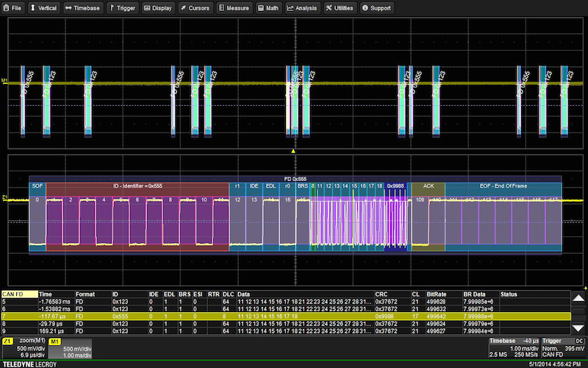Click the CAN FD table header cell

click(x=19, y=294)
